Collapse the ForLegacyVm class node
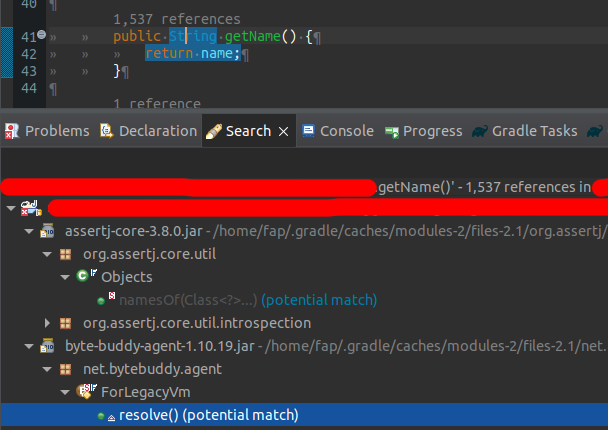This screenshot has width=608, height=430. pos(65,392)
